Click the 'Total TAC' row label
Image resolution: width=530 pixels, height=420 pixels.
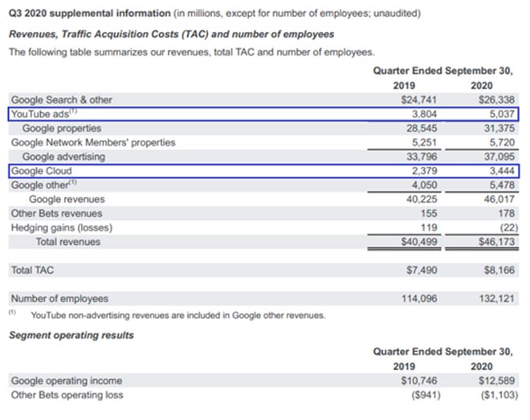pyautogui.click(x=32, y=271)
